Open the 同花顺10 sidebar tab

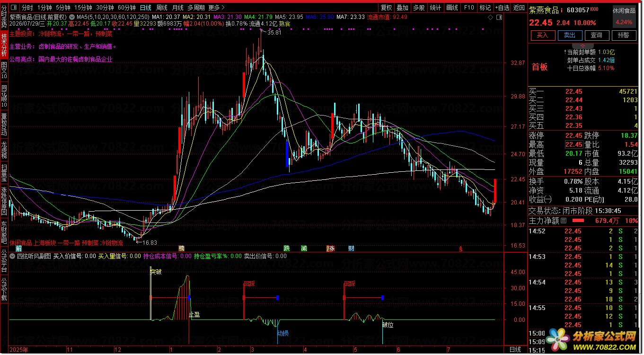[4, 96]
